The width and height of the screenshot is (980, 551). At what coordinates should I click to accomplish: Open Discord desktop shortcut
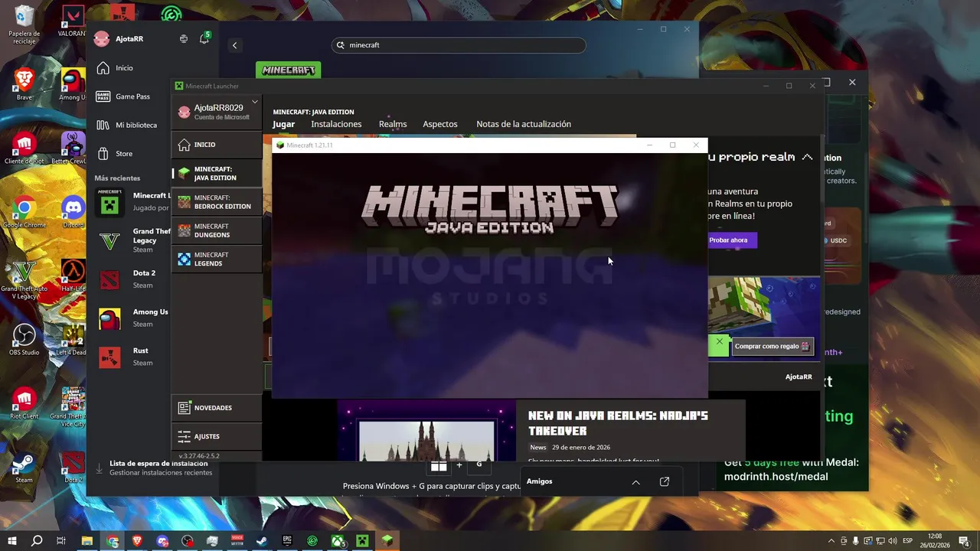point(73,213)
